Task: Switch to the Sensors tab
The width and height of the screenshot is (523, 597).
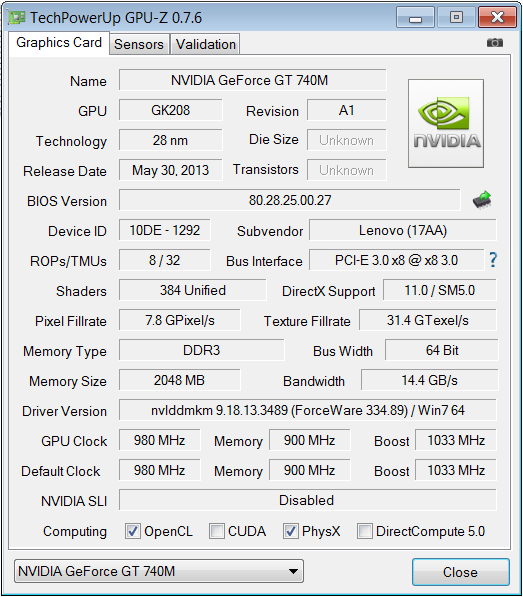Action: (x=139, y=44)
